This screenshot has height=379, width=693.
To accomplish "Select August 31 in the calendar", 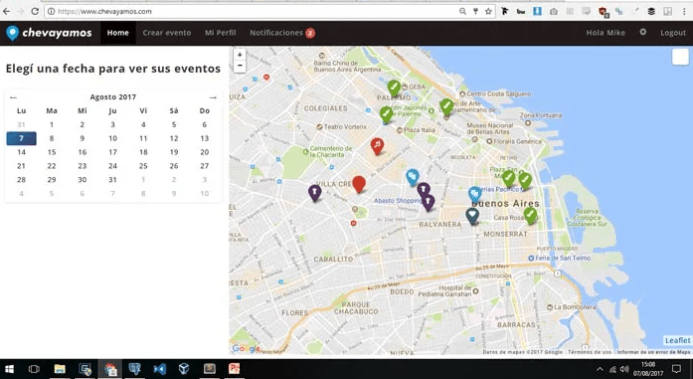I will click(113, 180).
